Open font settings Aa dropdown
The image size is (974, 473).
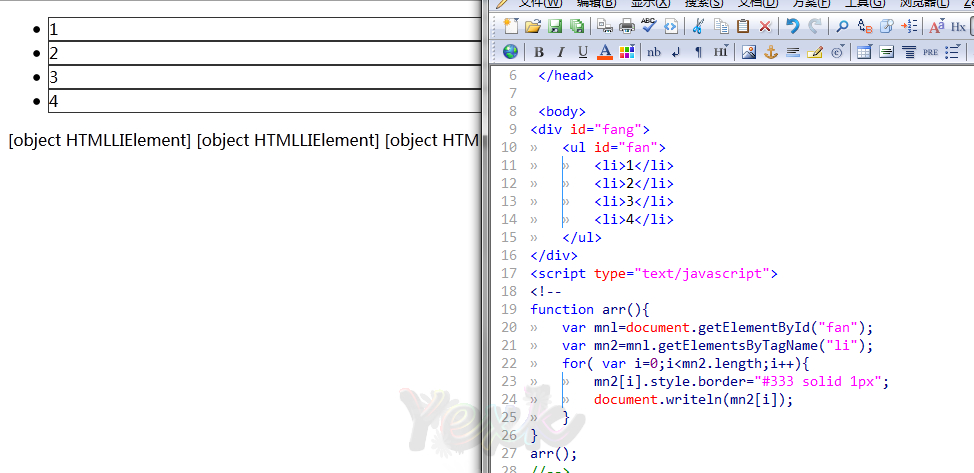click(x=936, y=25)
